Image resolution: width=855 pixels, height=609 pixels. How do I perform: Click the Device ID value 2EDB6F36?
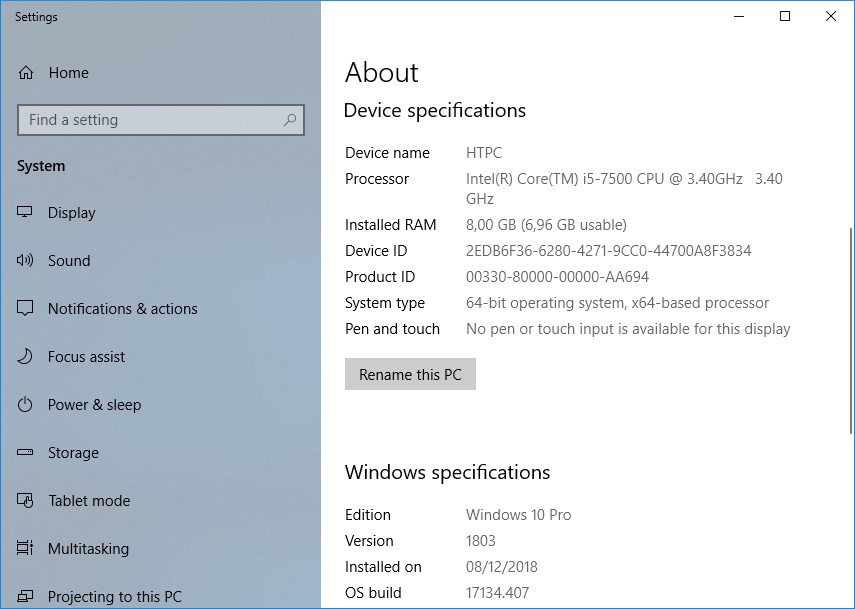(609, 251)
